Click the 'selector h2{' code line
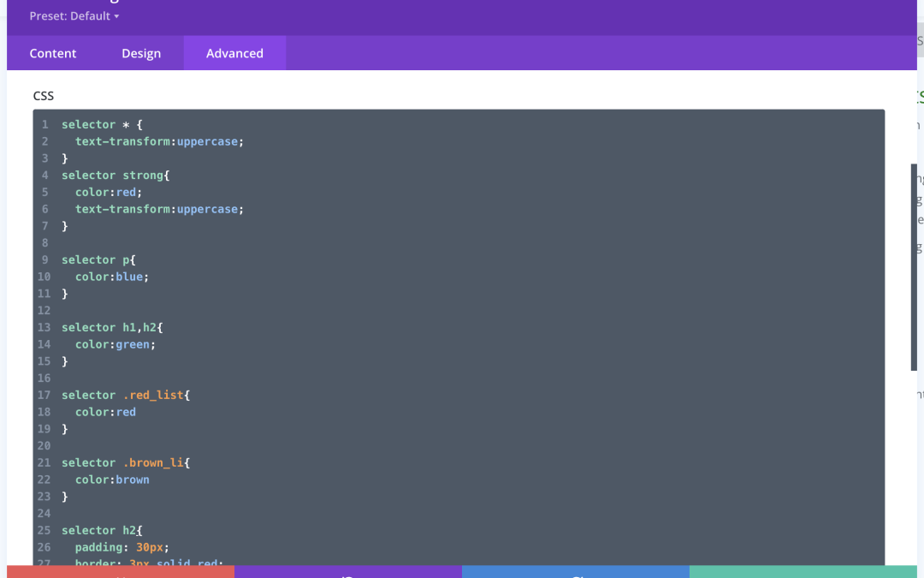The height and width of the screenshot is (578, 924). (x=102, y=530)
